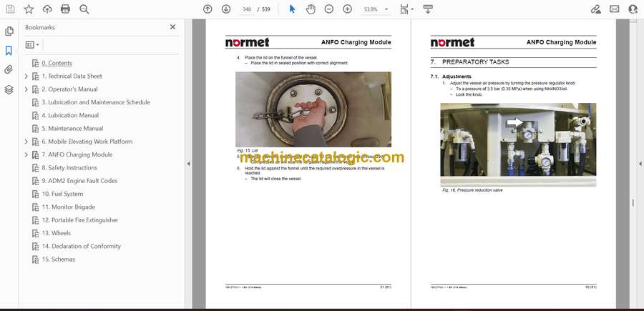Image resolution: width=644 pixels, height=311 pixels.
Task: Open the account profile icon
Action: tap(633, 9)
